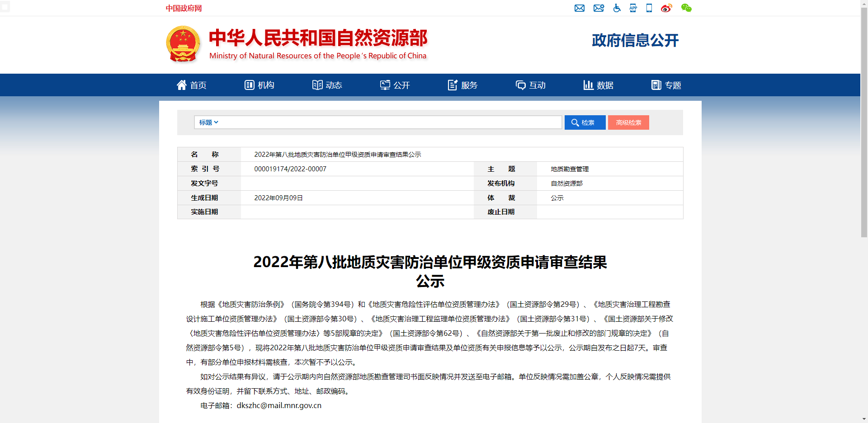Click the magnifier icon in the search button
The width and height of the screenshot is (868, 423).
pos(575,122)
